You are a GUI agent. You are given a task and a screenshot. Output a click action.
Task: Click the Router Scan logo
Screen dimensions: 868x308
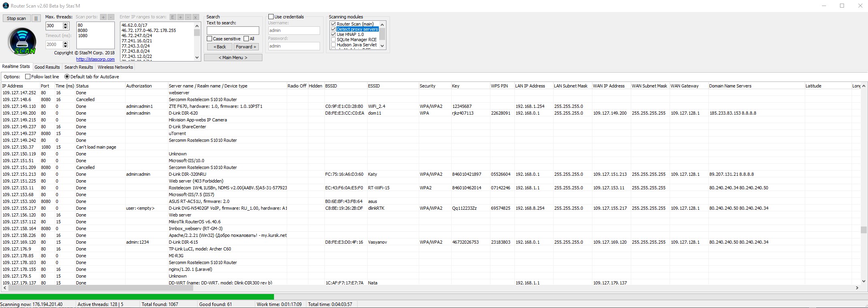pyautogui.click(x=22, y=42)
